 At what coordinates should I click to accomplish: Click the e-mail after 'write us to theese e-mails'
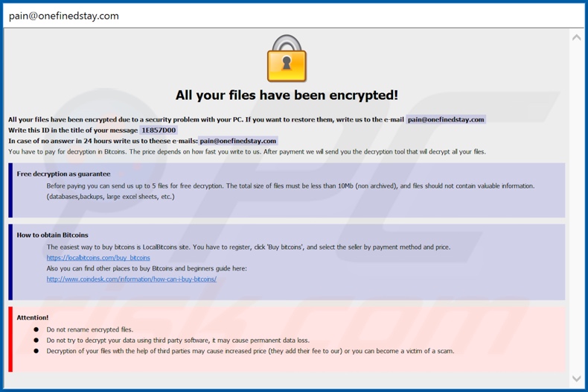(x=238, y=141)
